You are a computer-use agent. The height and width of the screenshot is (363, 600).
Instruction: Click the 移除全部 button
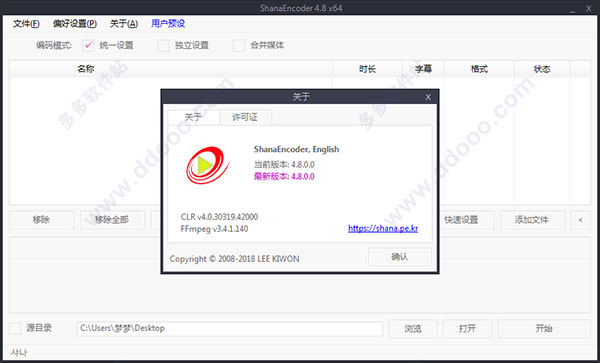click(112, 220)
